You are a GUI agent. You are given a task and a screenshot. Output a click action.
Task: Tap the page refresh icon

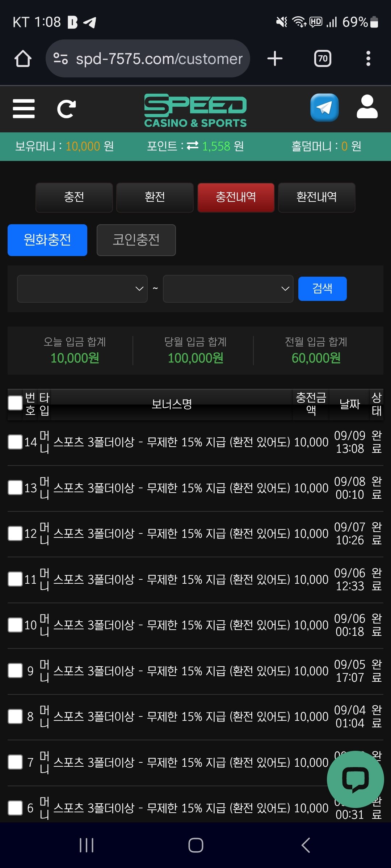tap(67, 109)
